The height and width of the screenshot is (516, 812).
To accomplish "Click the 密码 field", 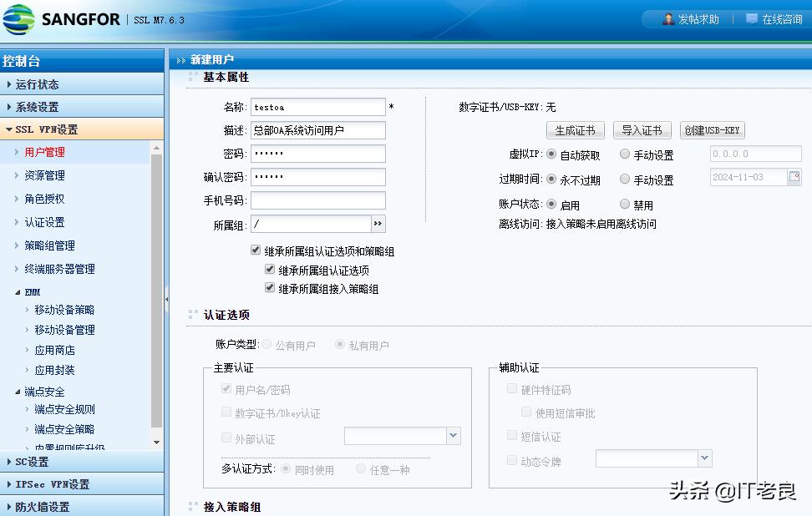I will click(318, 154).
